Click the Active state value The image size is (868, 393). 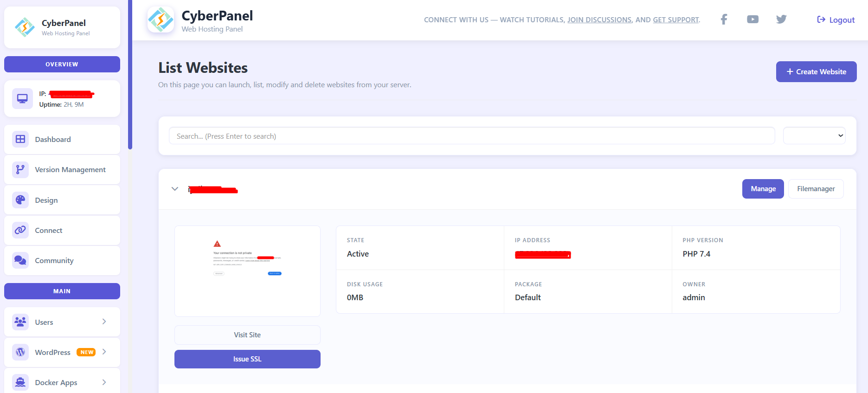(x=358, y=254)
